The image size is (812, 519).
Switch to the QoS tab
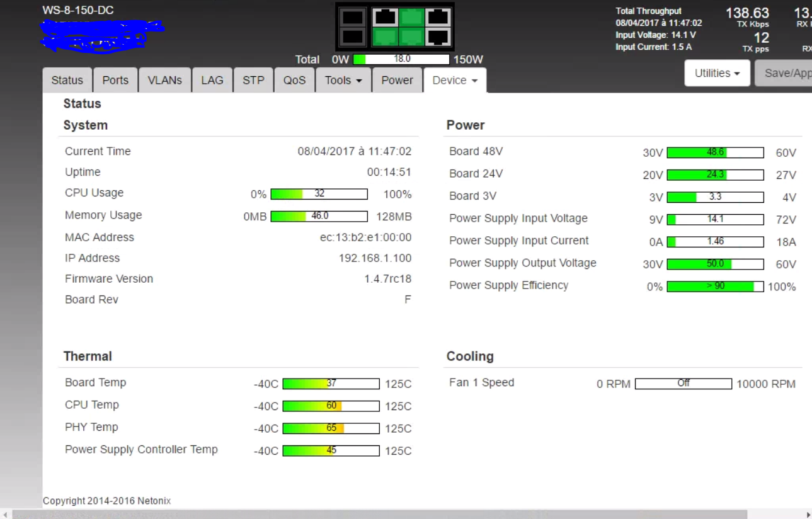pyautogui.click(x=294, y=81)
